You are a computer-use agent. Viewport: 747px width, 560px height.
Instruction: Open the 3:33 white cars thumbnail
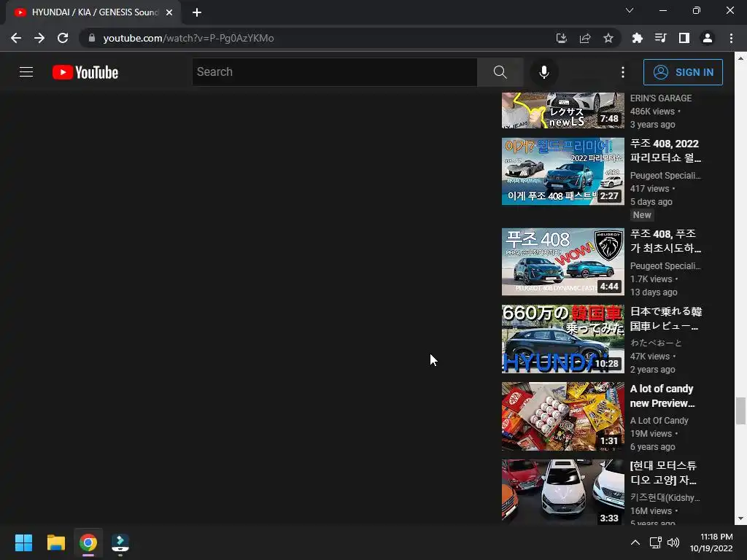[562, 492]
